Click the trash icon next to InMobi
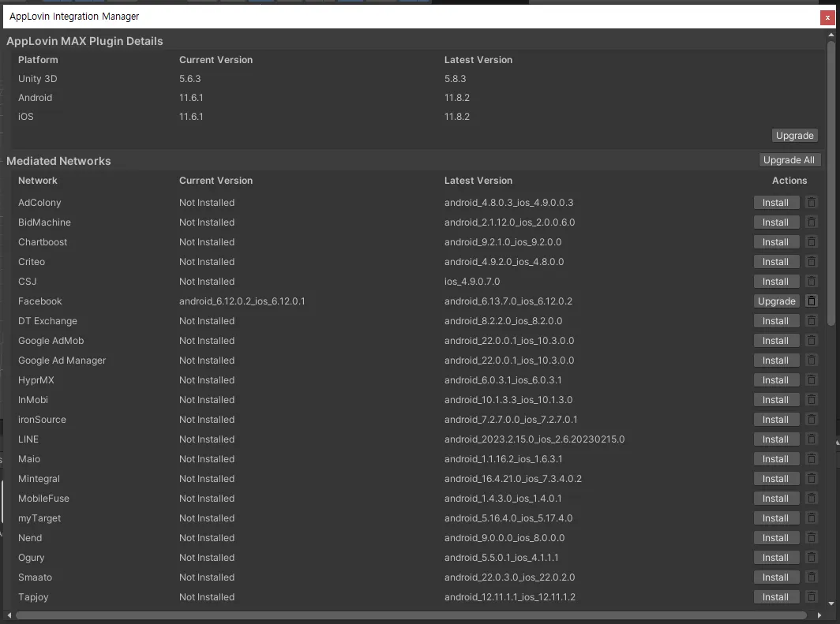 click(811, 400)
